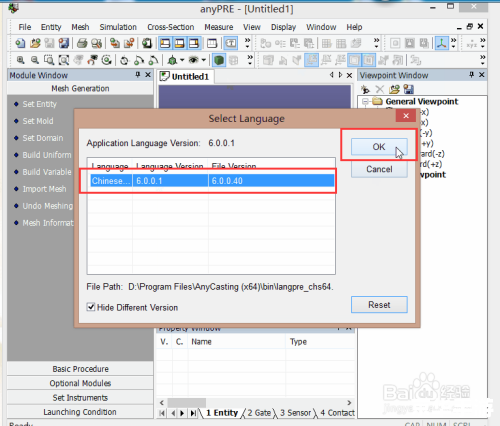Image resolution: width=500 pixels, height=426 pixels.
Task: Click the Open file folder icon
Action: (35, 43)
